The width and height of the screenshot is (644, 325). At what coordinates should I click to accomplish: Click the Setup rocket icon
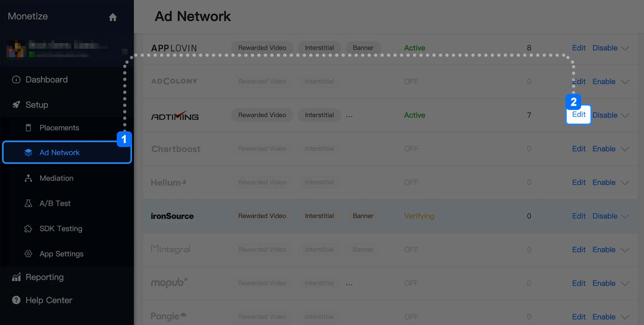pyautogui.click(x=16, y=105)
